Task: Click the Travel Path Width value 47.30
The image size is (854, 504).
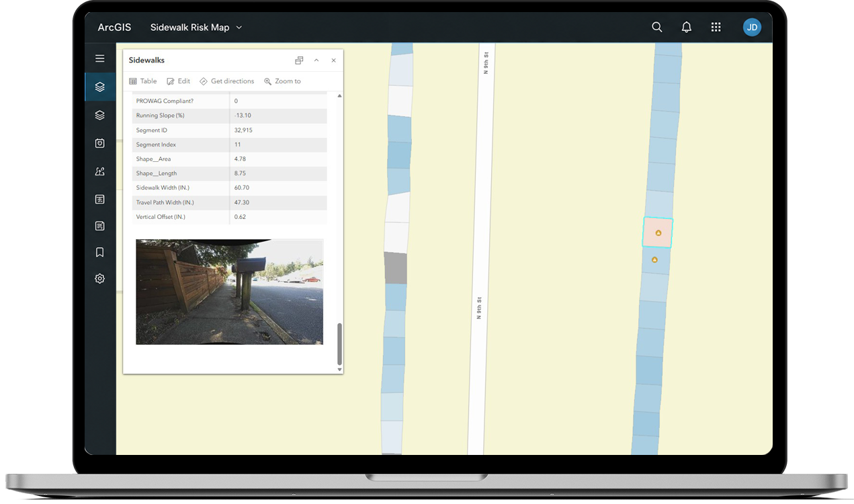Action: pos(242,202)
